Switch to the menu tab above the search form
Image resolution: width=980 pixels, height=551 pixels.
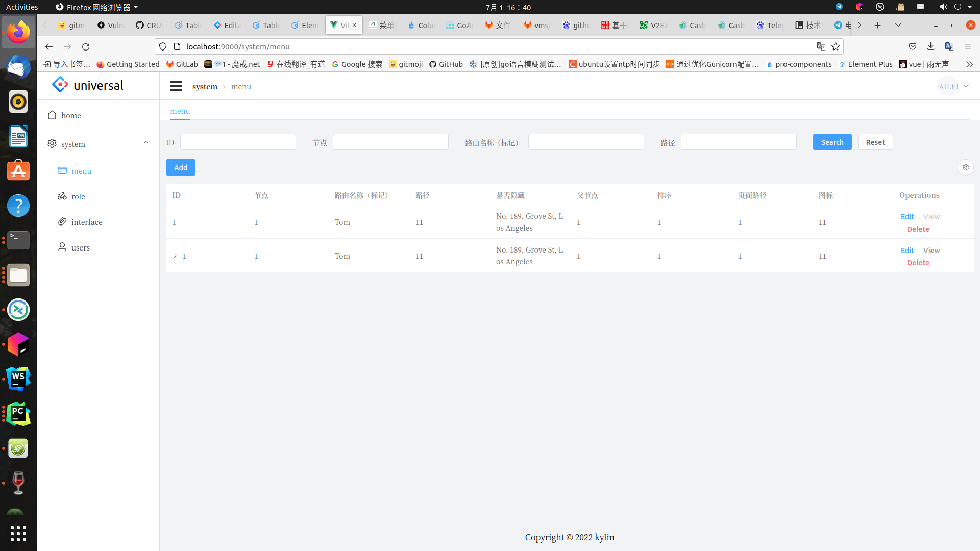(180, 111)
